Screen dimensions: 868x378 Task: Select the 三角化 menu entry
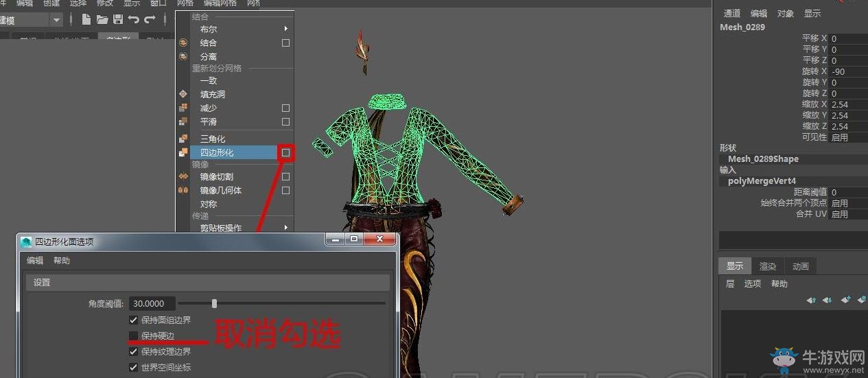(x=213, y=139)
